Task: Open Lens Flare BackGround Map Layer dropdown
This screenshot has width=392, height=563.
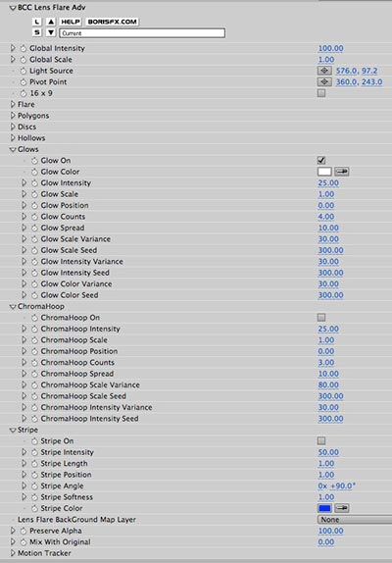Action: pos(355,519)
